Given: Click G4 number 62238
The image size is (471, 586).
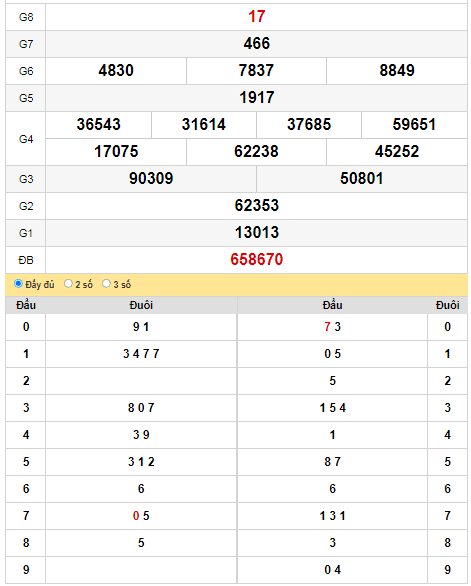Looking at the screenshot, I should (256, 151).
